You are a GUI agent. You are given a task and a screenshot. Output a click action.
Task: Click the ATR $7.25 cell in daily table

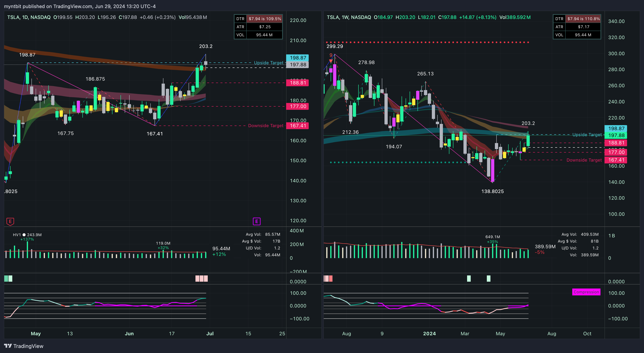[265, 27]
